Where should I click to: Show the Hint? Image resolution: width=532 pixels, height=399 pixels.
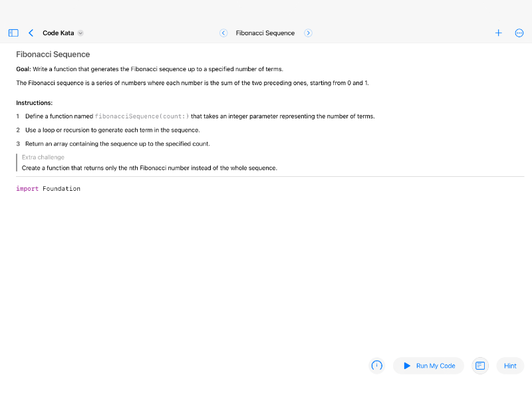(510, 366)
